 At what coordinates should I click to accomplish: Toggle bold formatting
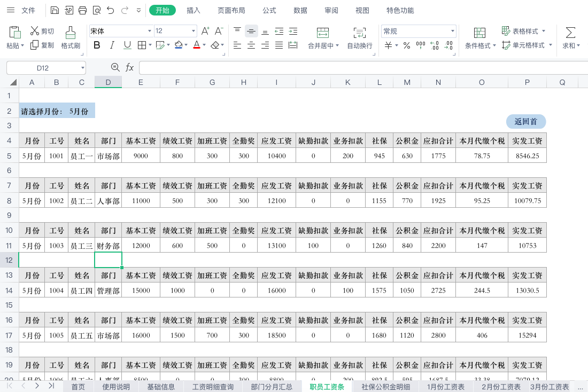click(97, 45)
